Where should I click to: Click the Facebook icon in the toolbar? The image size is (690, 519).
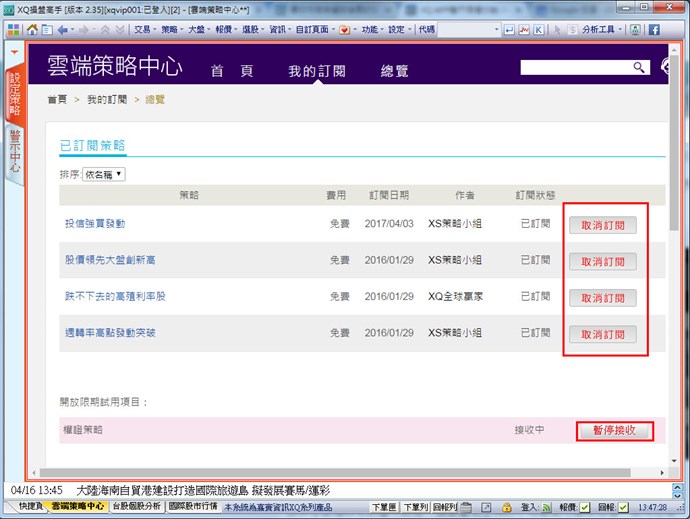coord(653,30)
